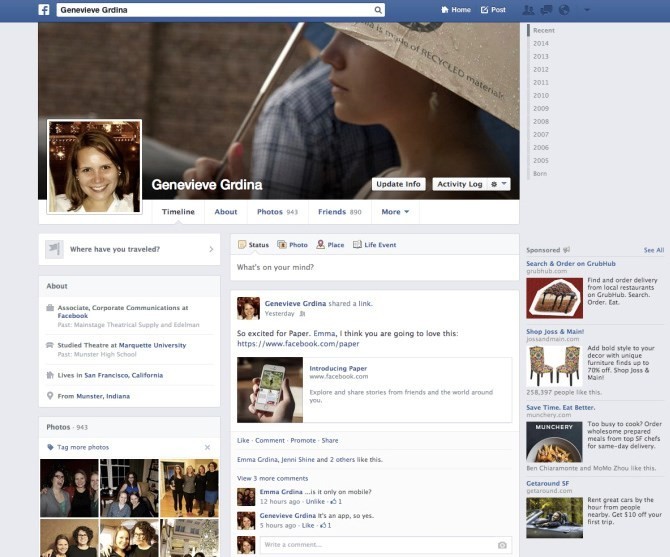Open the Joss & Main chairs ad image
This screenshot has width=670, height=557.
coord(555,366)
